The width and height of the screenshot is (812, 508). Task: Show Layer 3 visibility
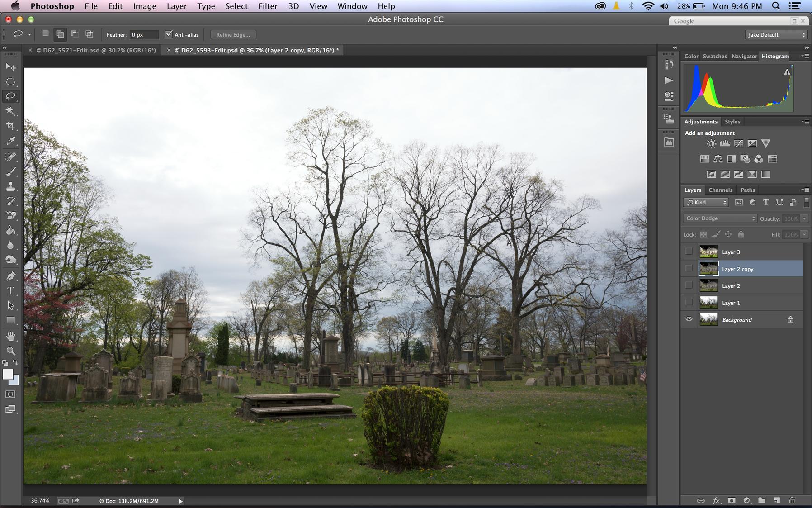point(689,252)
